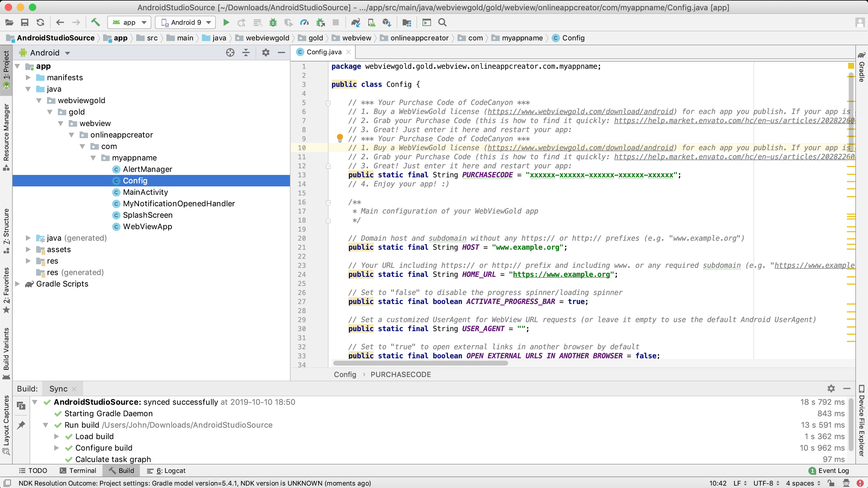
Task: Open the Android 9 device dropdown
Action: click(x=185, y=23)
